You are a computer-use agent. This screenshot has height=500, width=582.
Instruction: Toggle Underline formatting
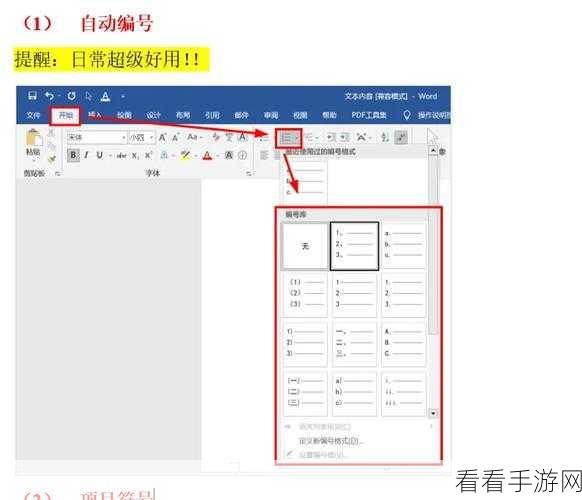(99, 155)
